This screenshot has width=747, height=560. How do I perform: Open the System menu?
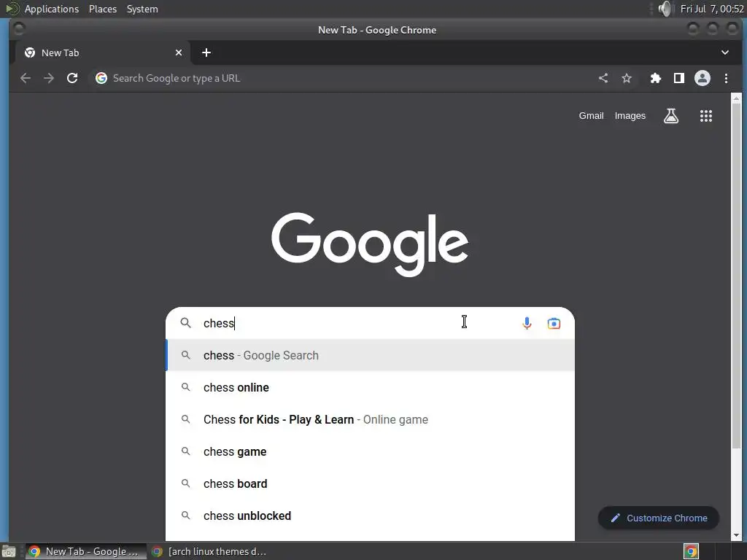[142, 9]
